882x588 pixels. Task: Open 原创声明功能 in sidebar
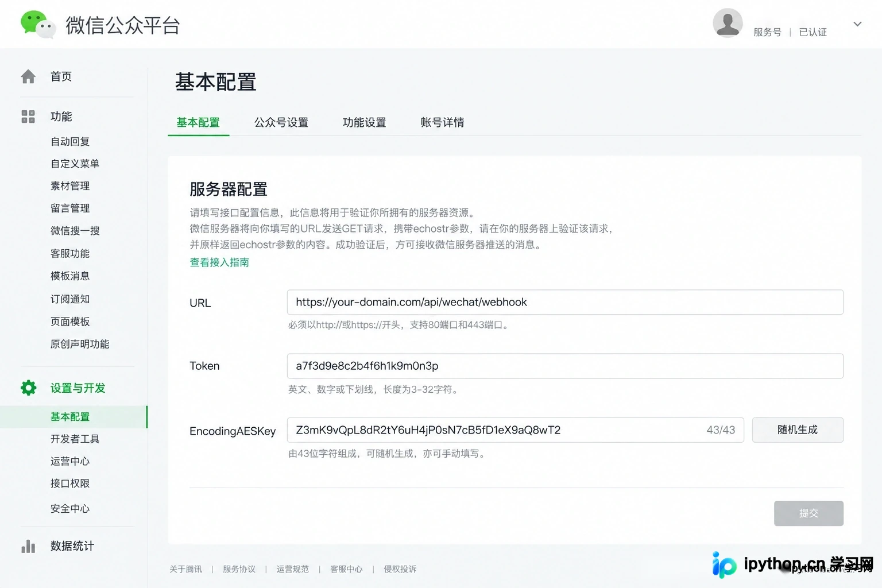[80, 344]
